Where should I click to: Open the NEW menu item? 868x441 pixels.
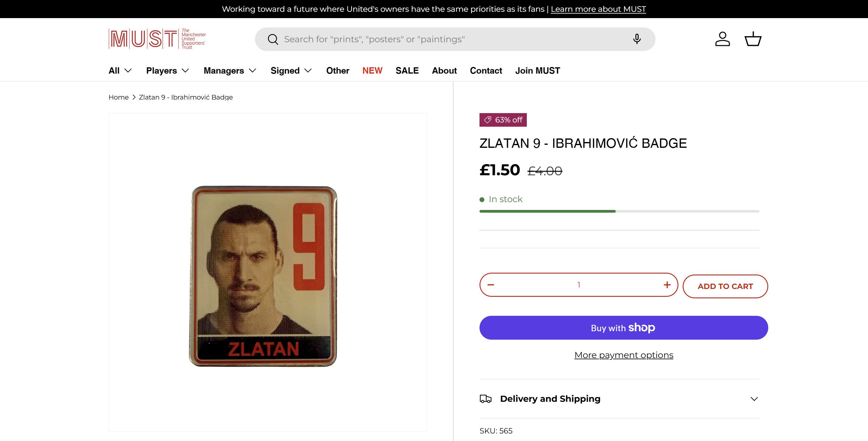click(372, 71)
